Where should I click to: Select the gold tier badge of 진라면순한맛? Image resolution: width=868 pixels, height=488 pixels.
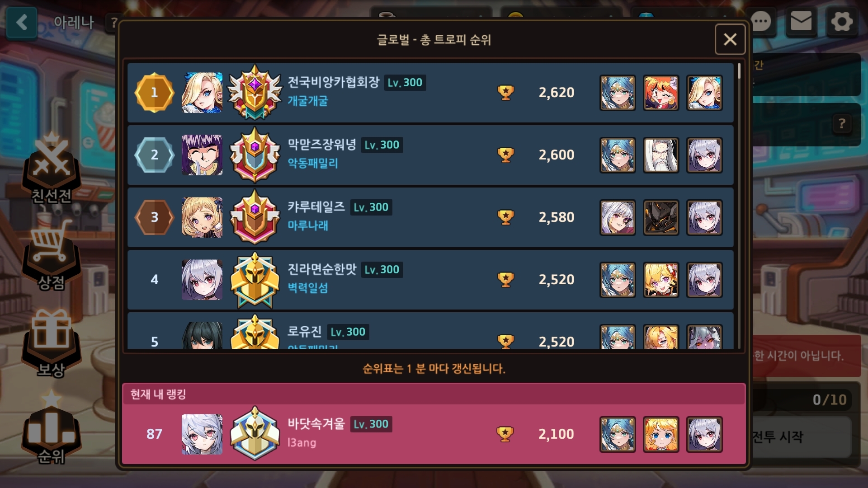point(255,280)
